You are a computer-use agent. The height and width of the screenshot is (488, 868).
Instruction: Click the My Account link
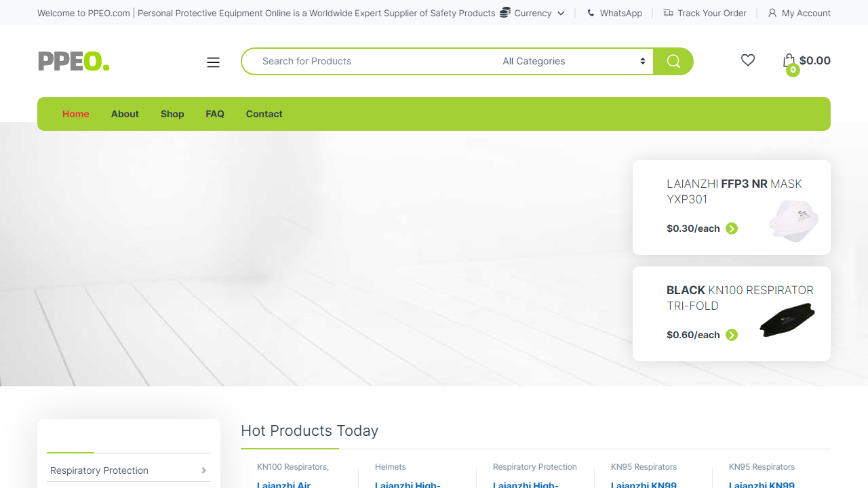coord(806,13)
